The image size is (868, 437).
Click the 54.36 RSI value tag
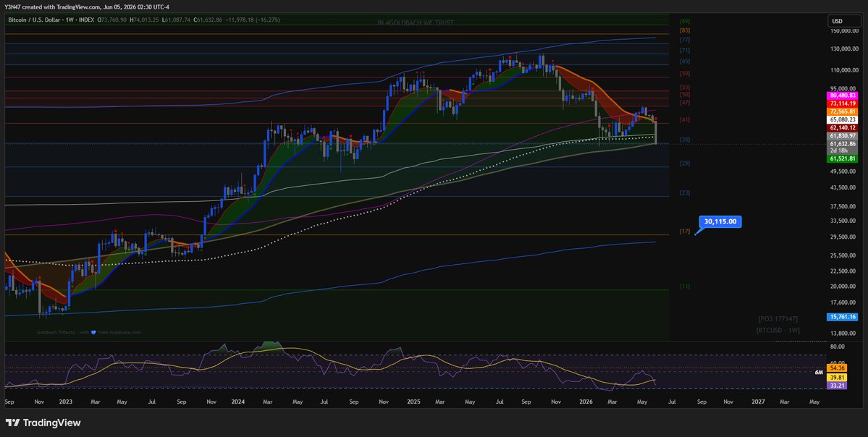coord(836,368)
